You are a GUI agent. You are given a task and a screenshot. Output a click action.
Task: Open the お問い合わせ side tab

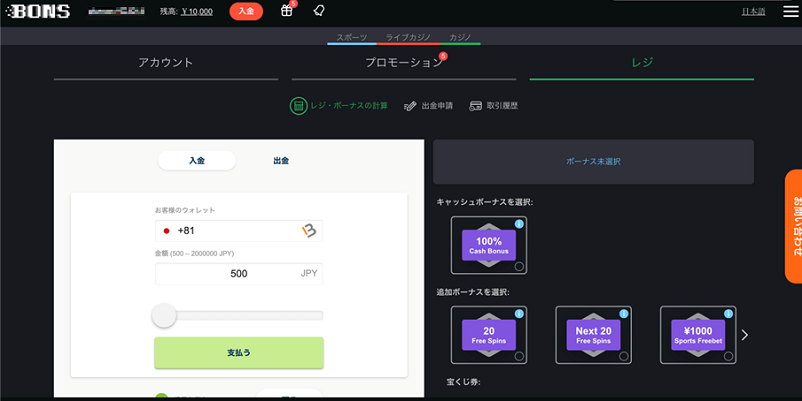(x=793, y=226)
